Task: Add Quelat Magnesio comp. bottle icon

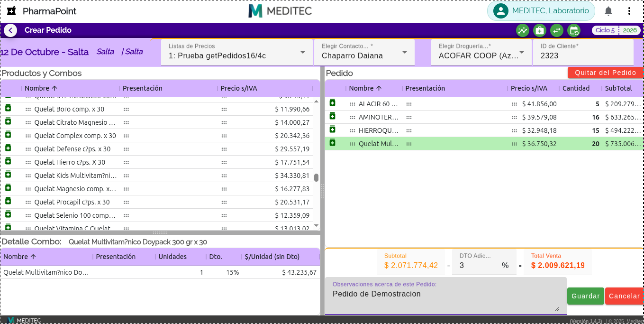Action: (8, 188)
